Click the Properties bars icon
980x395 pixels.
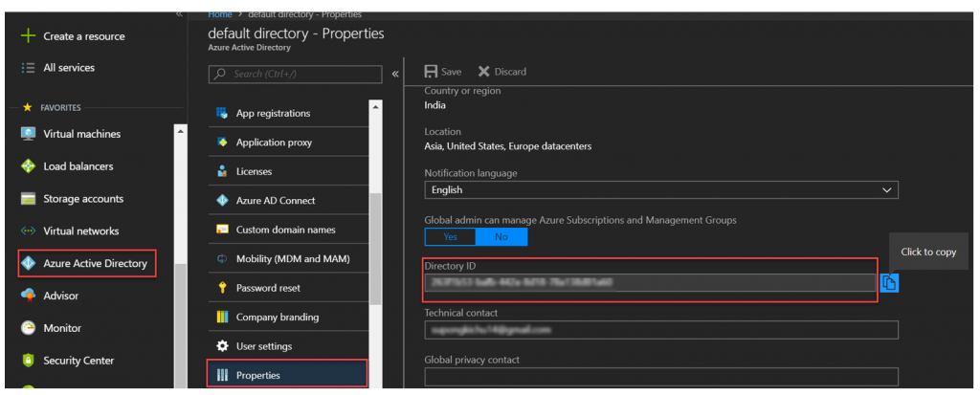tap(222, 375)
